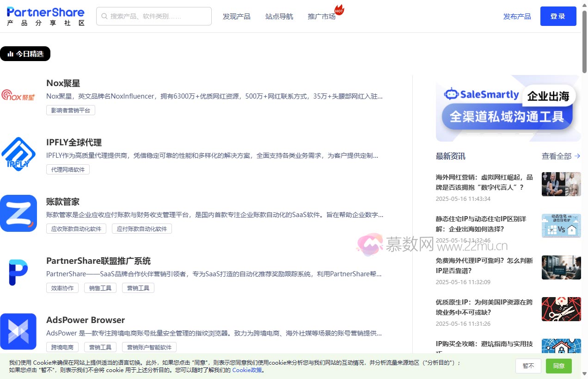Click in the product search input field
The image size is (588, 379).
click(x=157, y=16)
